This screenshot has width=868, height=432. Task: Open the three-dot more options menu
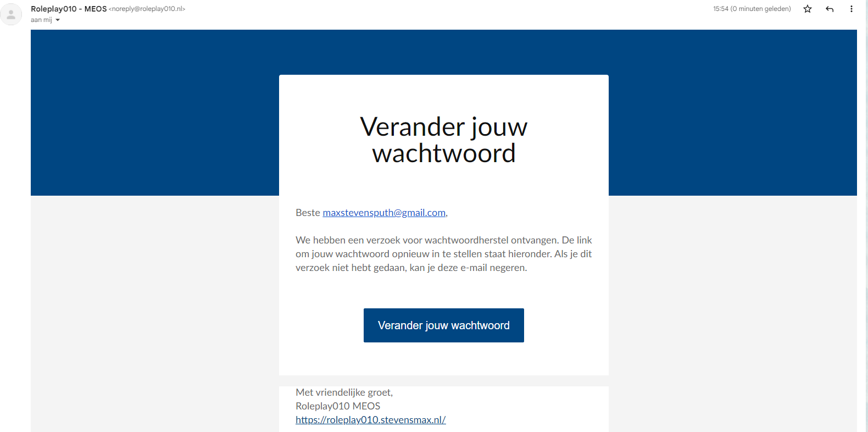point(851,9)
